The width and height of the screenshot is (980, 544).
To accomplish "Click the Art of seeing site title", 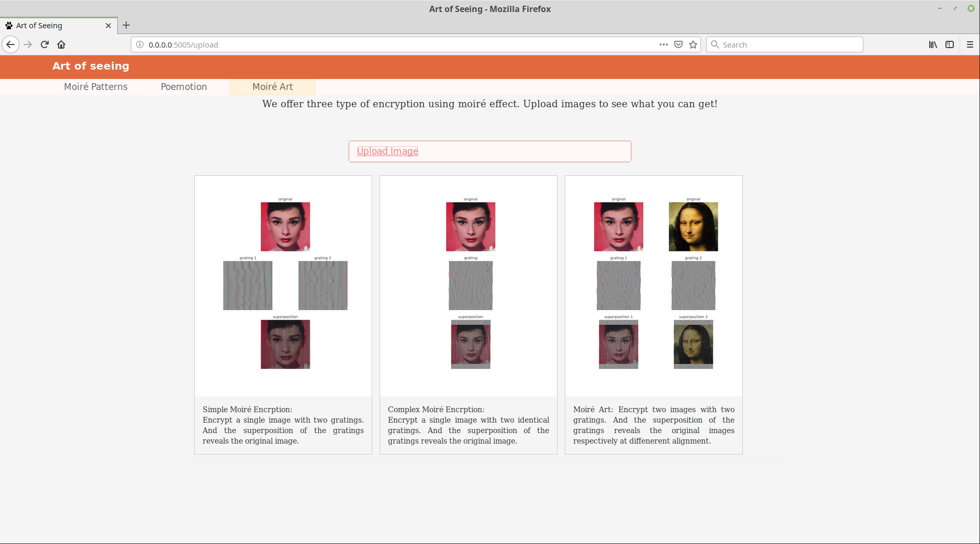I will click(91, 66).
